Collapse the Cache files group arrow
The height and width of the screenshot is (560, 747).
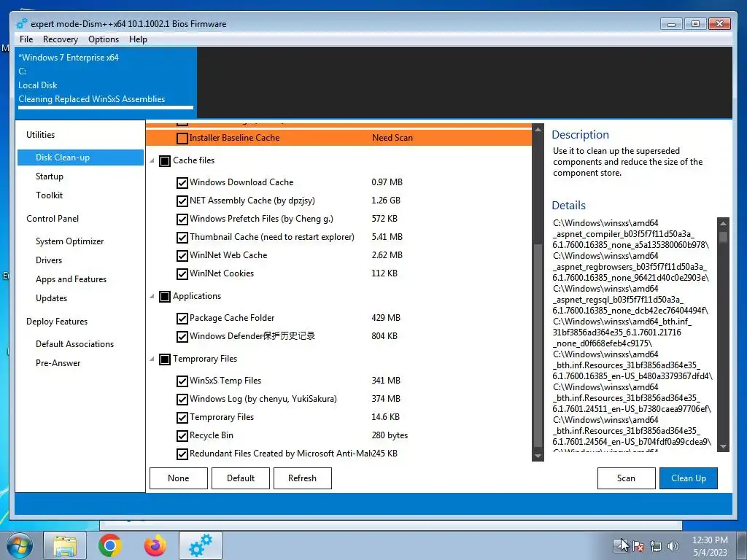pyautogui.click(x=152, y=161)
